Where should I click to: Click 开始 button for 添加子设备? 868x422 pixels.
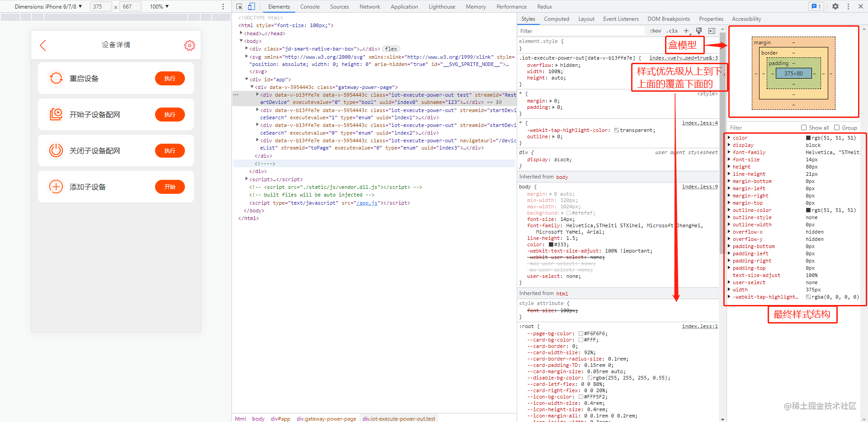pyautogui.click(x=170, y=187)
